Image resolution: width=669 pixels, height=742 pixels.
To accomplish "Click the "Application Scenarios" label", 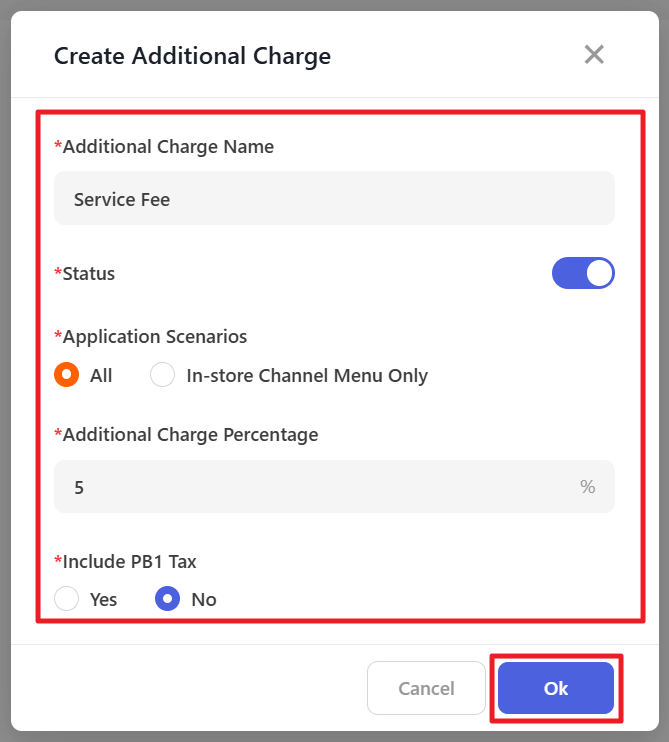I will coord(155,336).
